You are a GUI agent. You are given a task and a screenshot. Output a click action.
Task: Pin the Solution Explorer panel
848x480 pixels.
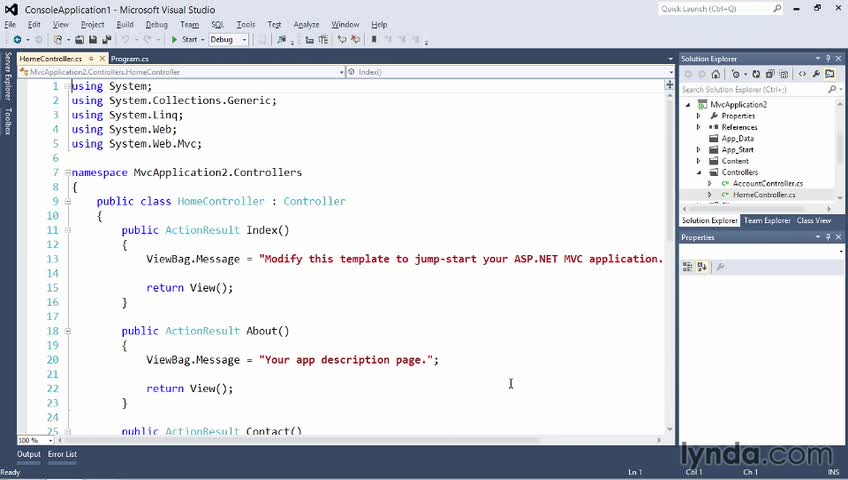pyautogui.click(x=828, y=58)
